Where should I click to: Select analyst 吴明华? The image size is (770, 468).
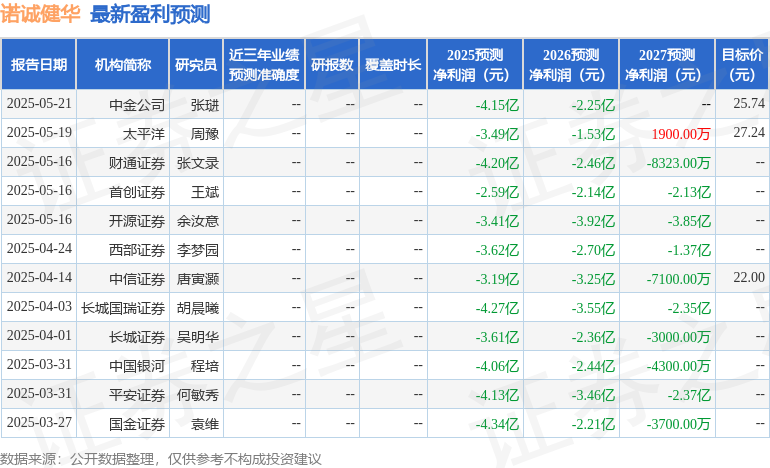click(x=198, y=336)
